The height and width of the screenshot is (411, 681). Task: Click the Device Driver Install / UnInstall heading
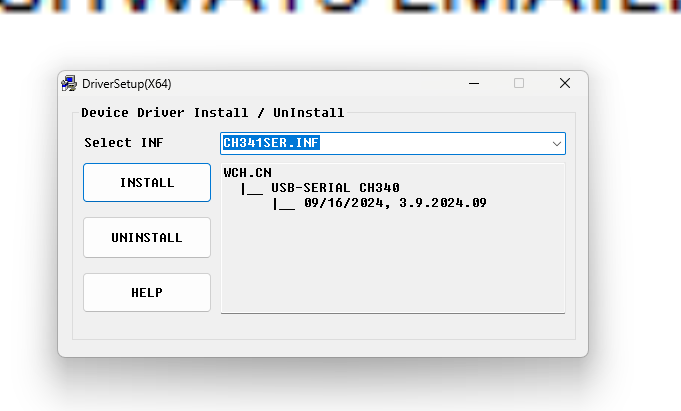click(213, 113)
